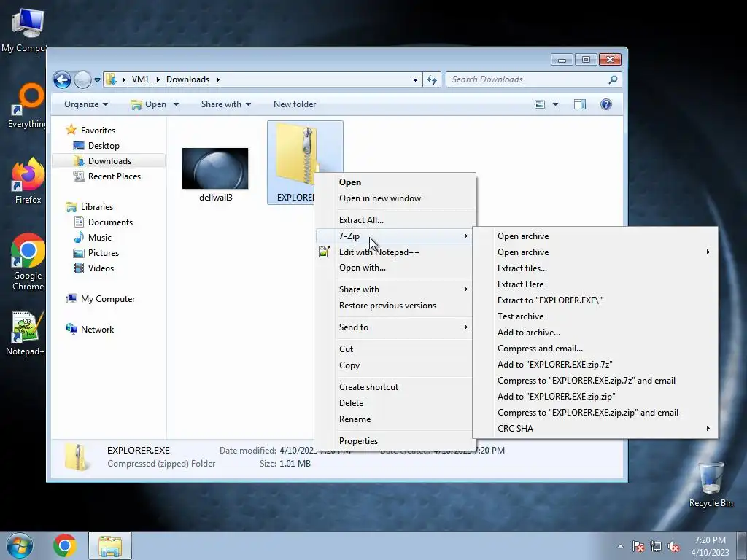Choose Extract Here in 7-Zip submenu

click(595, 284)
